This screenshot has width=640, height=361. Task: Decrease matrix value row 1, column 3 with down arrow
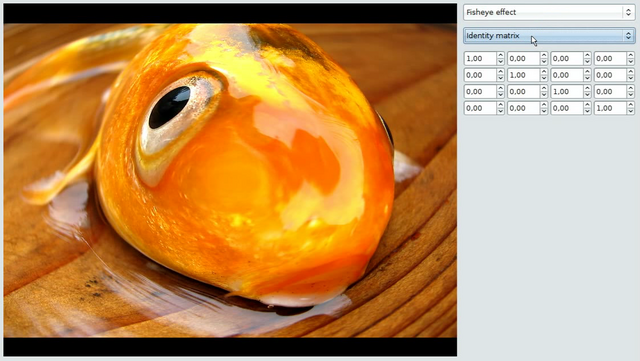[587, 62]
